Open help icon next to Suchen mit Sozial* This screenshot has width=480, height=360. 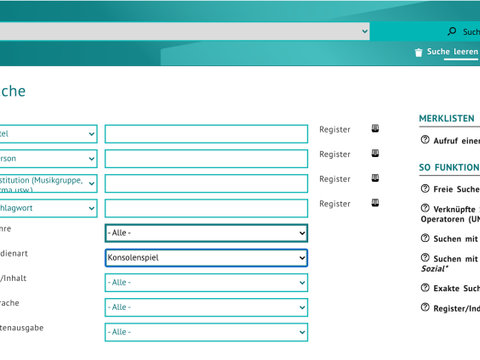point(425,258)
